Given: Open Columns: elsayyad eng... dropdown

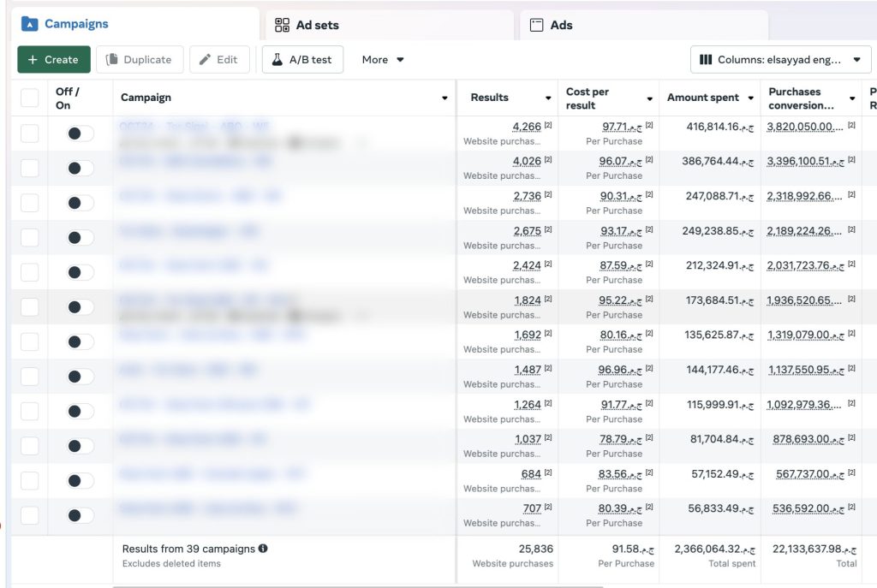Looking at the screenshot, I should click(780, 60).
